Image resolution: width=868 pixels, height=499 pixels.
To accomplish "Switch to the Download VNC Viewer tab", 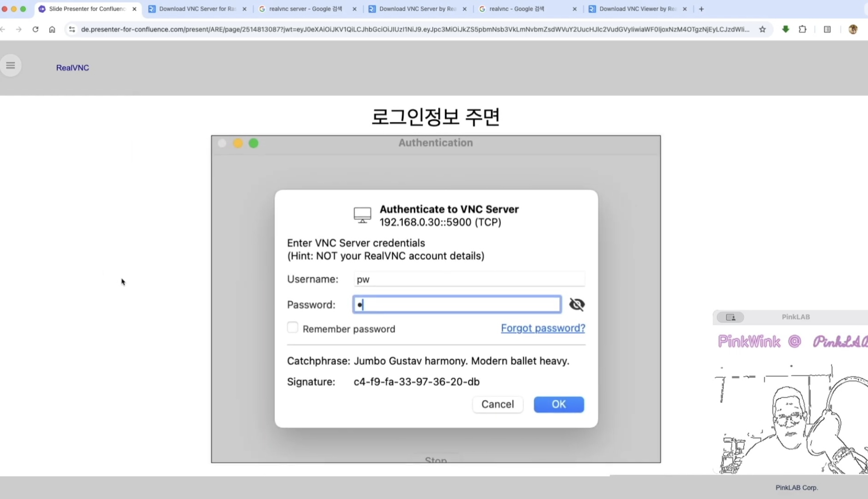I will coord(637,9).
